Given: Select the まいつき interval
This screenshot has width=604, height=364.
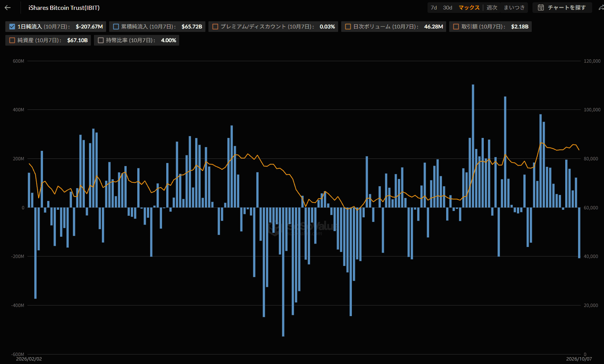Looking at the screenshot, I should (x=514, y=8).
